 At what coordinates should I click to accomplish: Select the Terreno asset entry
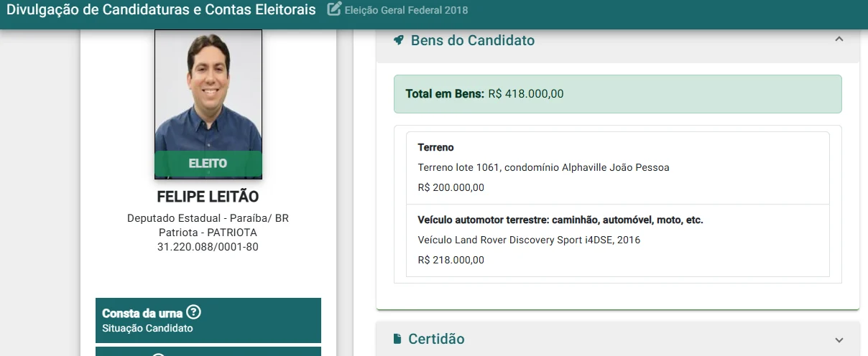click(618, 168)
